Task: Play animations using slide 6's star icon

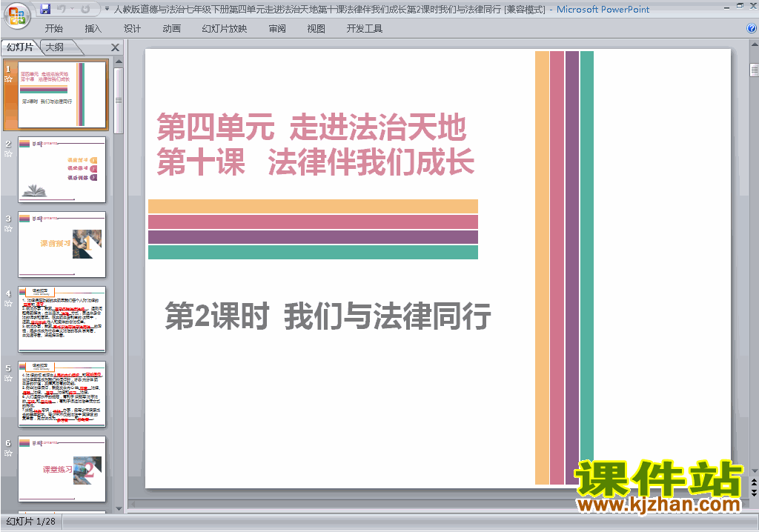Action: pyautogui.click(x=8, y=453)
